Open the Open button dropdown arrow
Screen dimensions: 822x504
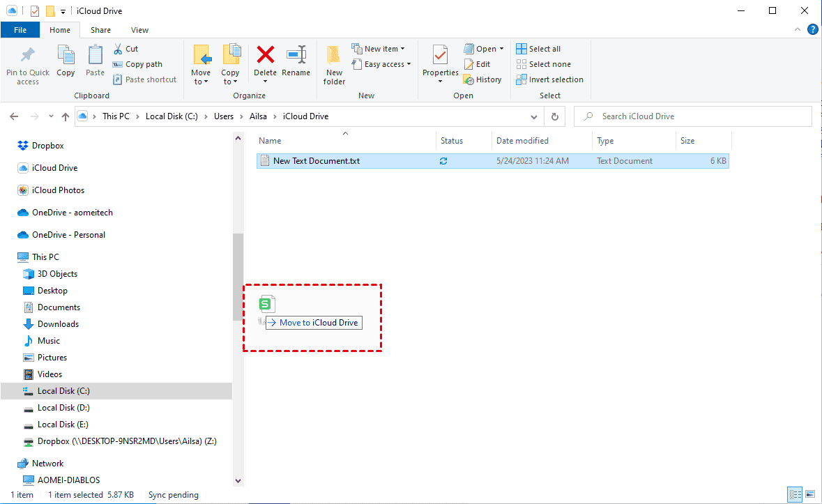click(502, 49)
